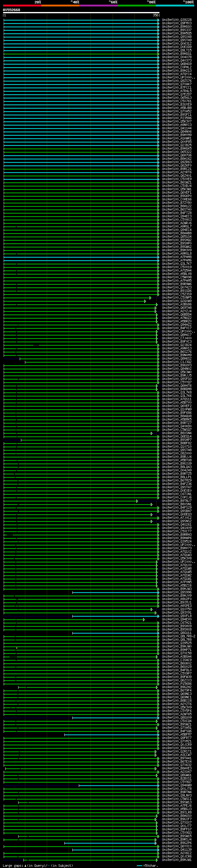Select hit label UniRef100_Q2QXW9
The height and width of the screenshot is (868, 197).
[176, 301]
